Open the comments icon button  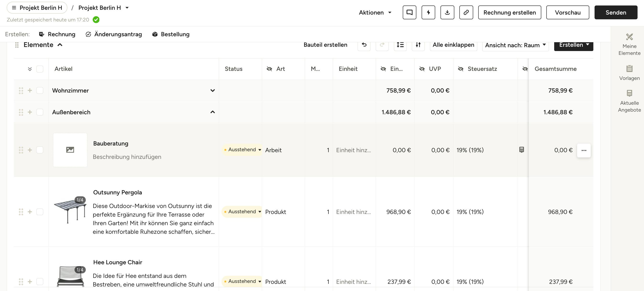pos(409,12)
